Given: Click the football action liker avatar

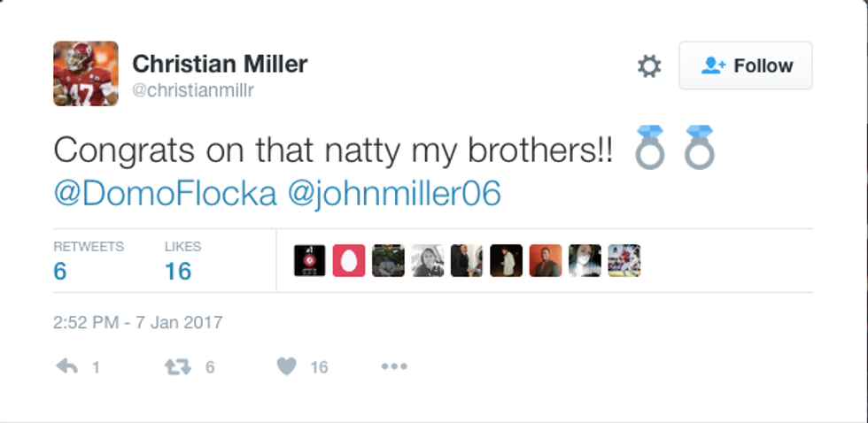Looking at the screenshot, I should point(624,261).
